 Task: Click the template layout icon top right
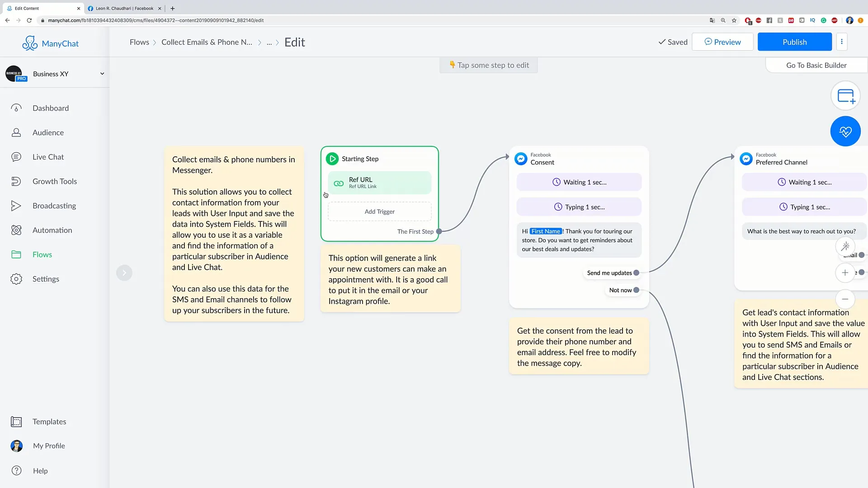coord(845,95)
